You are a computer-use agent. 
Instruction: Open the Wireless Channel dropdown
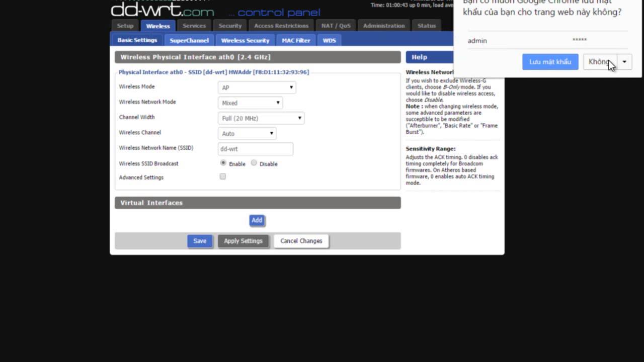(247, 133)
